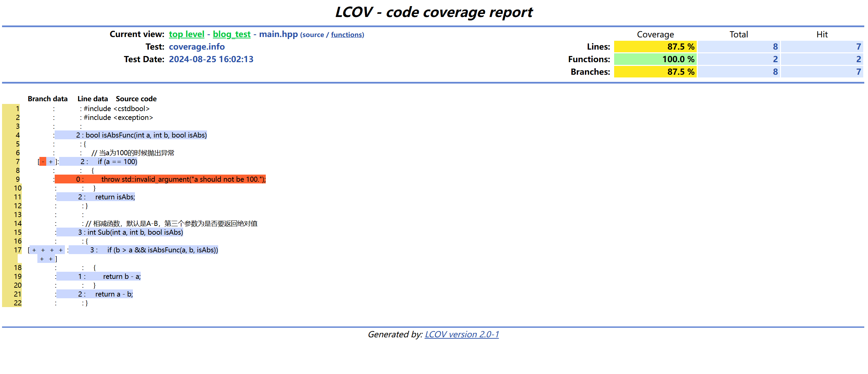
Task: Click the last plus branch marker on line 17's second row
Action: point(51,259)
